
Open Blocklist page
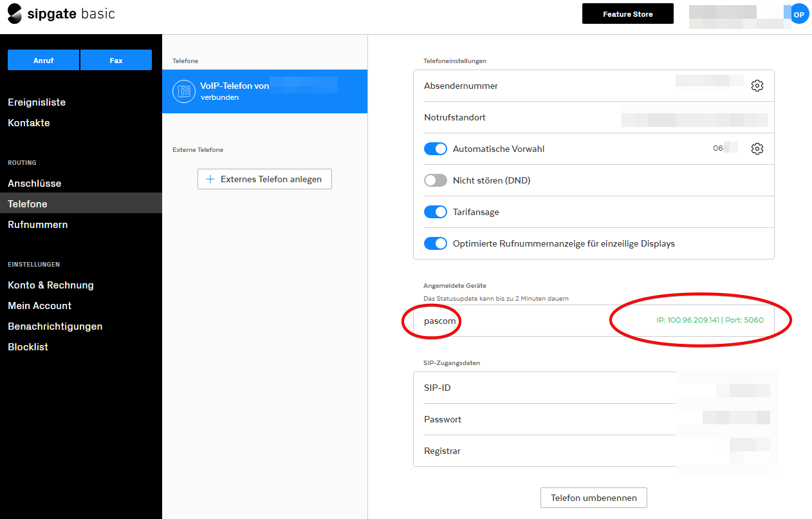28,347
